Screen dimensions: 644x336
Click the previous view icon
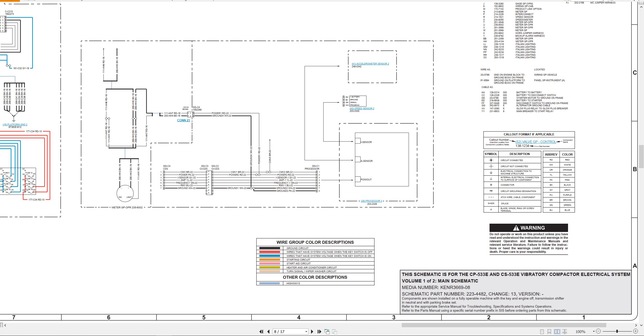tap(327, 331)
